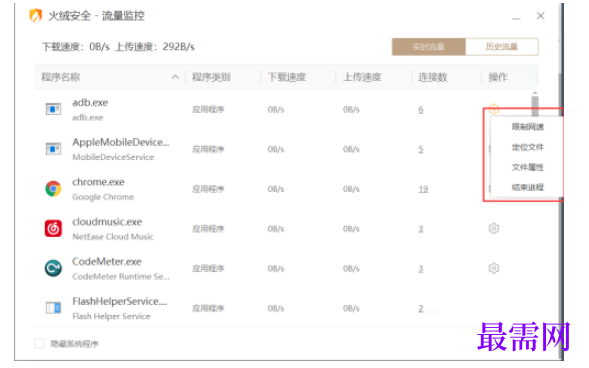589x368 pixels.
Task: Click the CodeMeter Runtime Se... description
Action: pyautogui.click(x=121, y=276)
